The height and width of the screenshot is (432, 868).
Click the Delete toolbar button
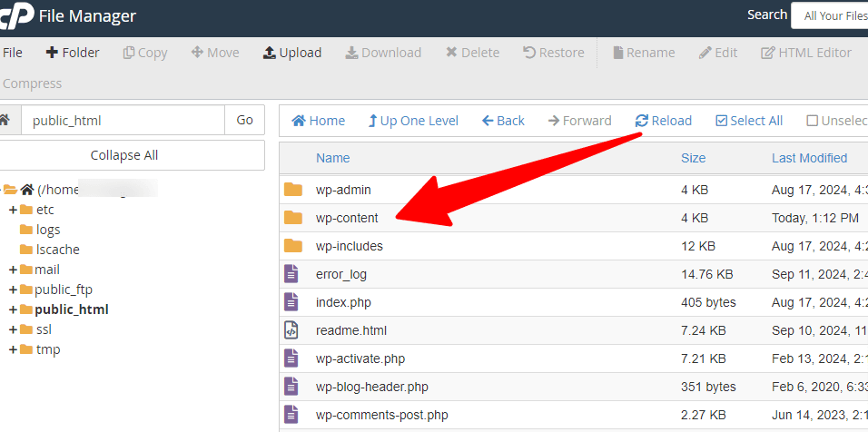[x=472, y=53]
